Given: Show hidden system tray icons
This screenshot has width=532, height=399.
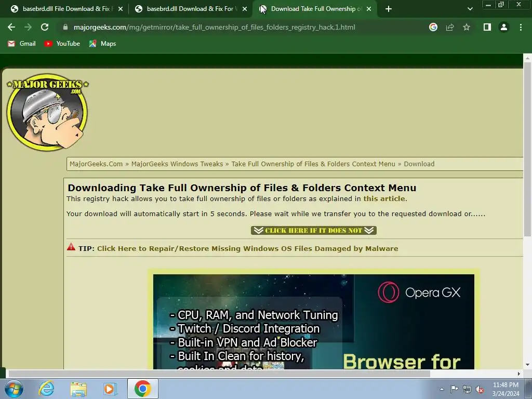Looking at the screenshot, I should pos(442,389).
